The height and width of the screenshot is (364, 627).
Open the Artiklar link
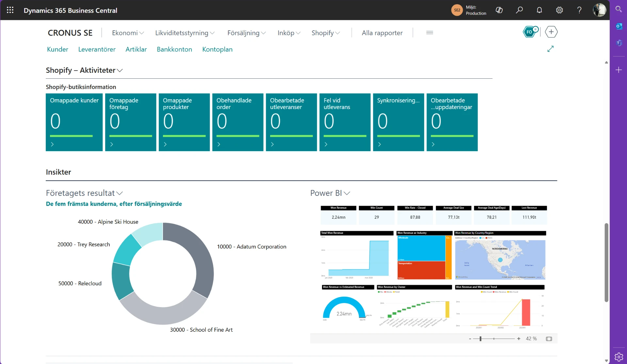click(x=136, y=49)
